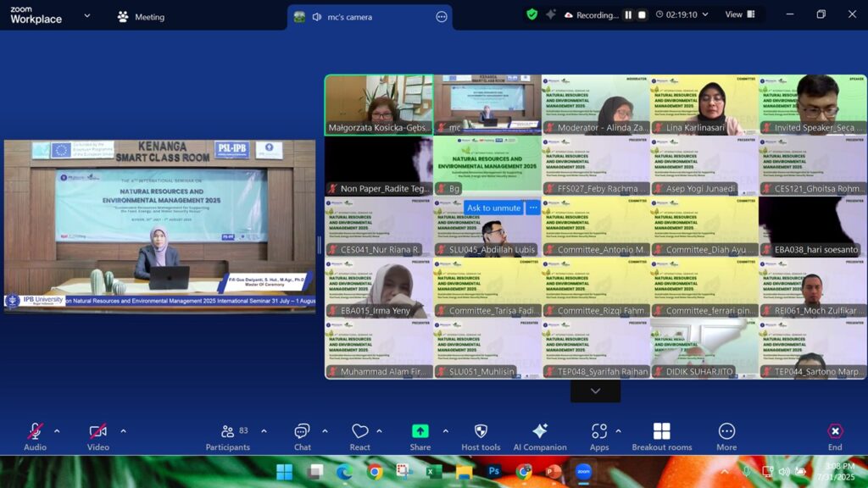Click End to leave the meeting
Screen dimensions: 868x488
point(835,432)
